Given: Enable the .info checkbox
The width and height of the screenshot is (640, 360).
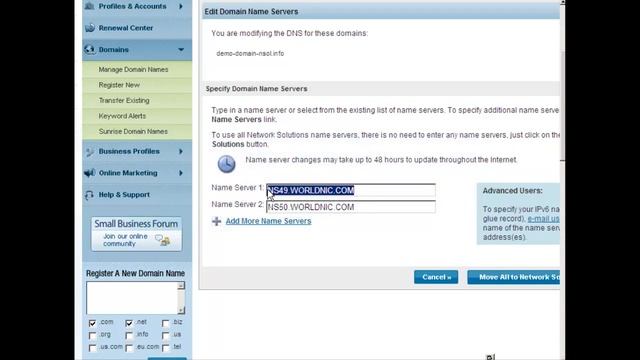Looking at the screenshot, I should pos(129,336).
